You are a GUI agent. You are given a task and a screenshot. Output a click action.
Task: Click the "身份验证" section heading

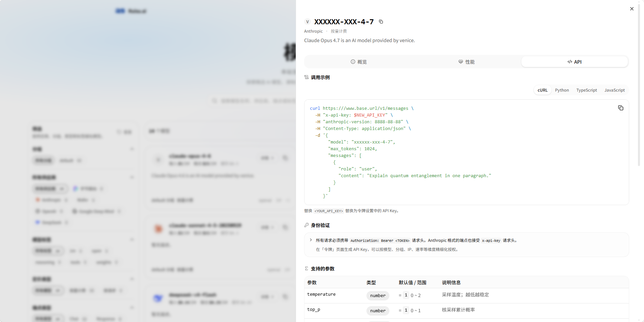click(320, 225)
